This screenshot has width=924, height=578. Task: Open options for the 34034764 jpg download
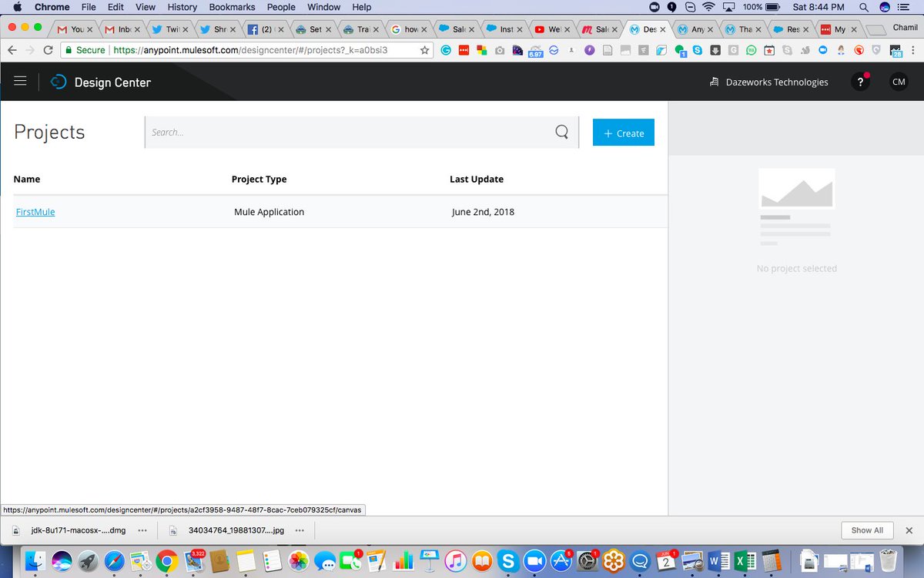300,530
